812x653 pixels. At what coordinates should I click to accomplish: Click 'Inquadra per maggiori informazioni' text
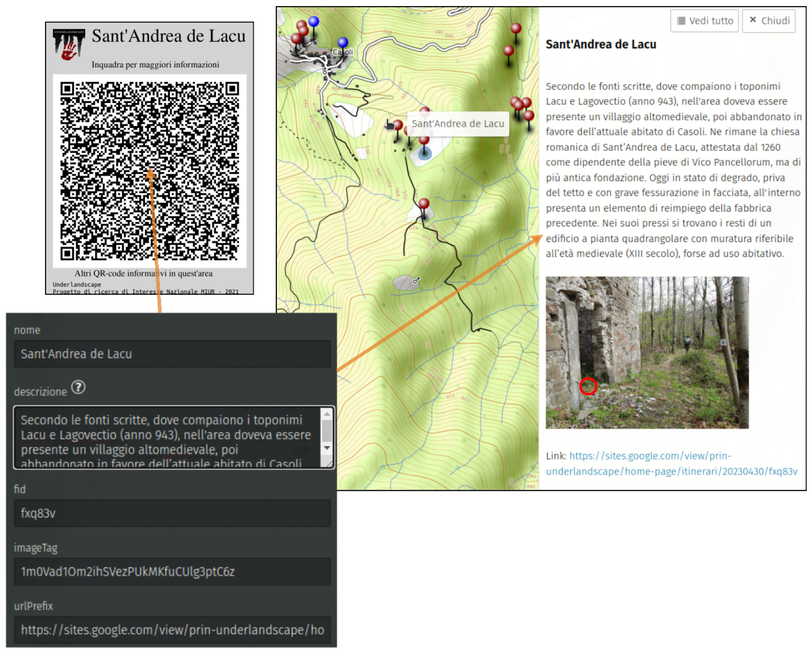155,64
